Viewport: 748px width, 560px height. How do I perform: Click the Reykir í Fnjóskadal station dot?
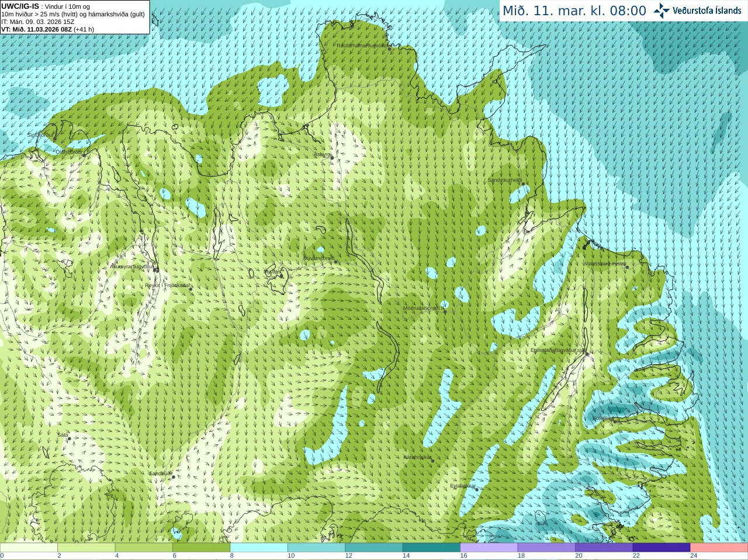191,289
